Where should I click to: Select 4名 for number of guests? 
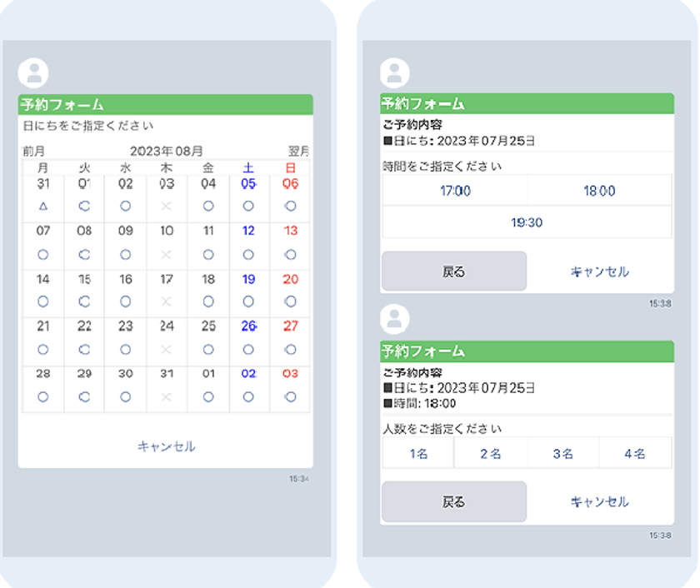[635, 454]
